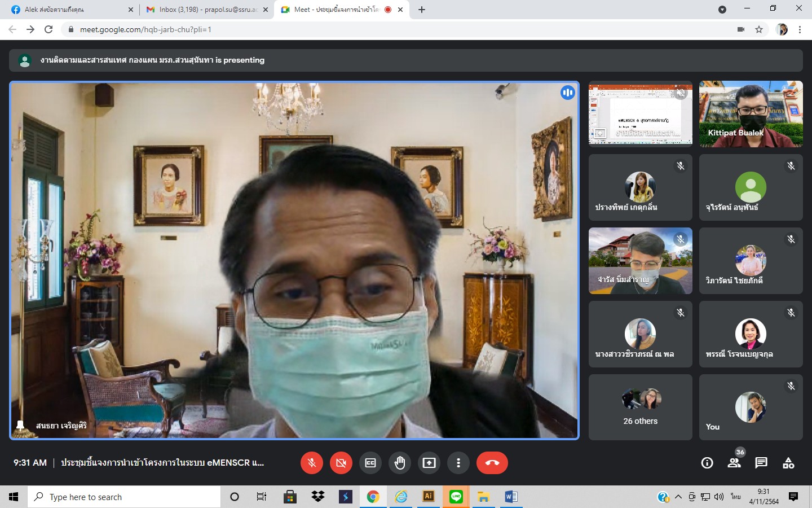Turn on the microphone

(x=311, y=463)
